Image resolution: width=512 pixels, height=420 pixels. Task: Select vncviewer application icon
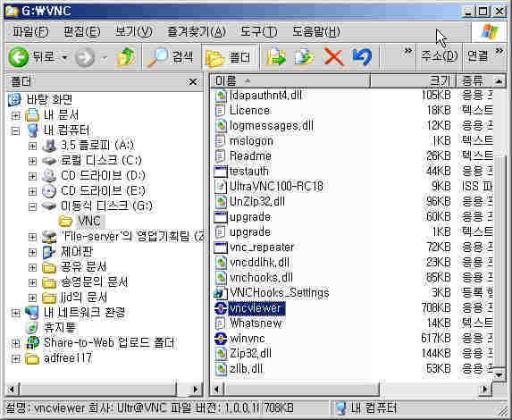pos(221,308)
